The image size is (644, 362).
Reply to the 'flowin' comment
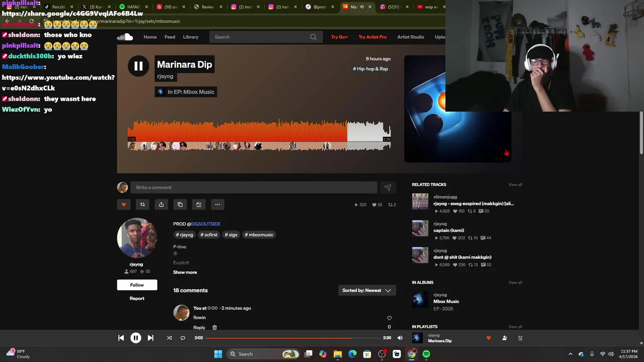tap(199, 328)
